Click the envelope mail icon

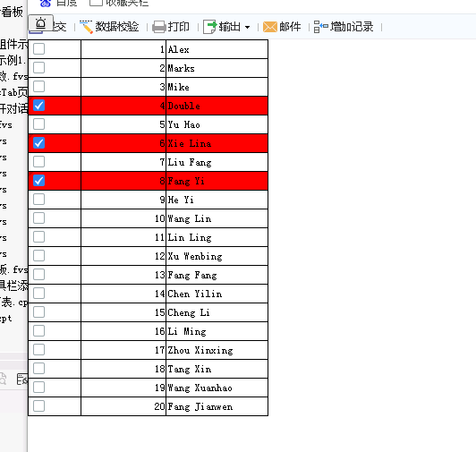pos(270,27)
